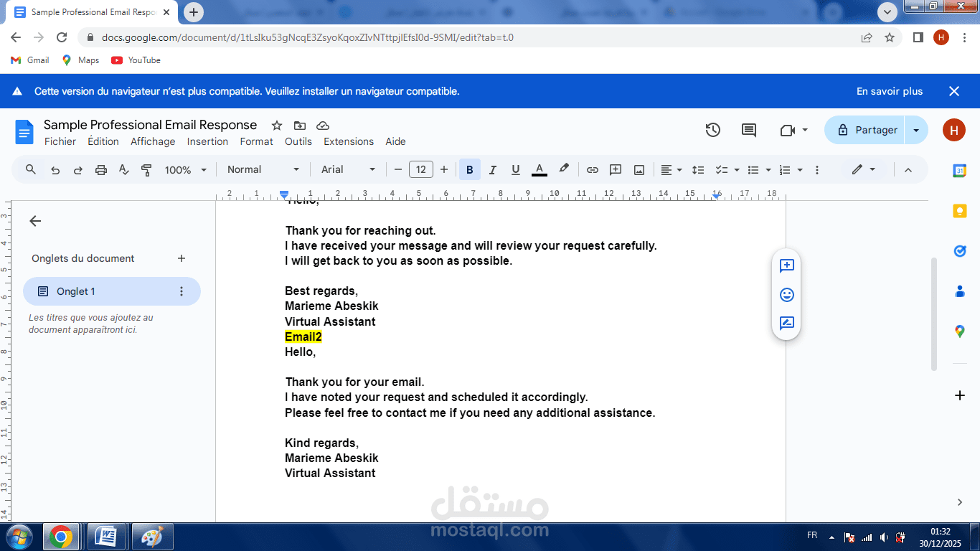Close the document tabs sidebar
The height and width of the screenshot is (551, 980).
tap(35, 221)
